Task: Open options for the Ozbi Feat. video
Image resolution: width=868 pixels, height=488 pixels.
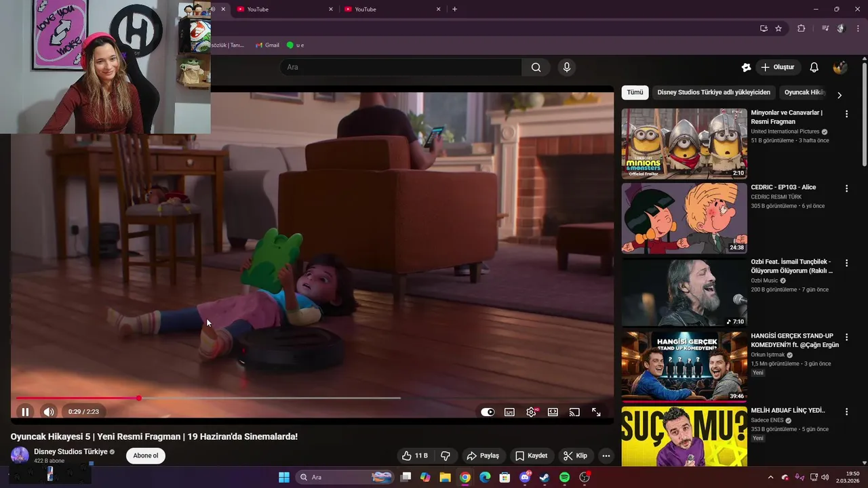Action: pyautogui.click(x=846, y=263)
